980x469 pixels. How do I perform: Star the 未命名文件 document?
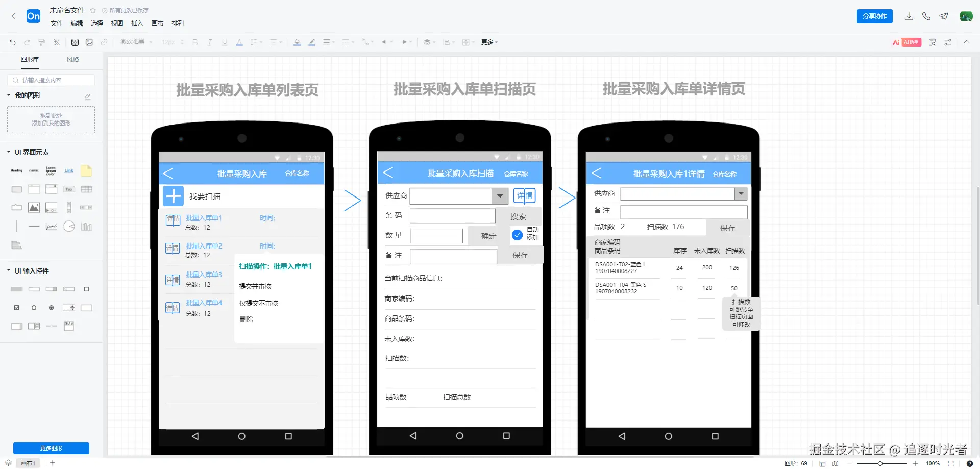(93, 10)
